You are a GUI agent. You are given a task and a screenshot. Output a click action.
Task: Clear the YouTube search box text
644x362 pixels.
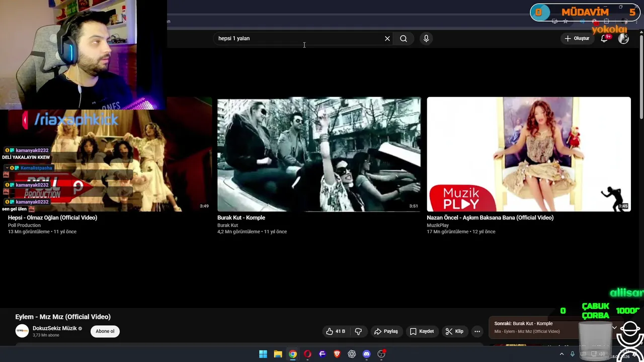click(x=387, y=39)
